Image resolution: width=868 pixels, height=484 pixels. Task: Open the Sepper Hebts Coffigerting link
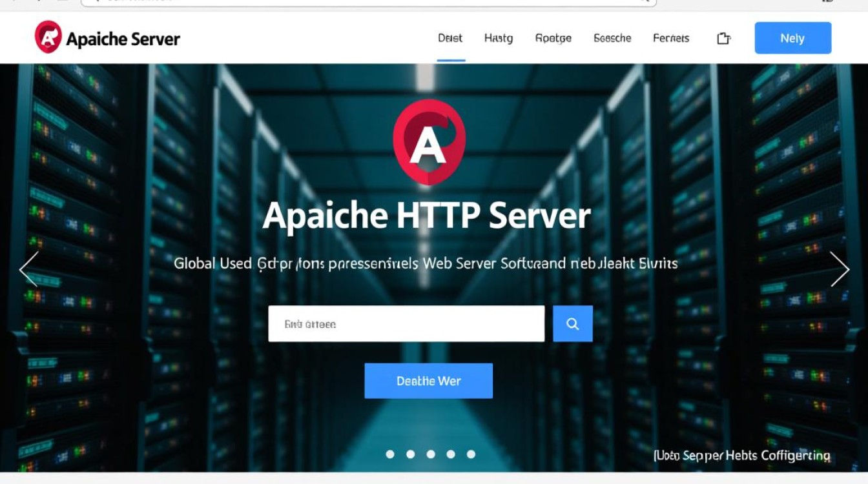click(x=742, y=456)
